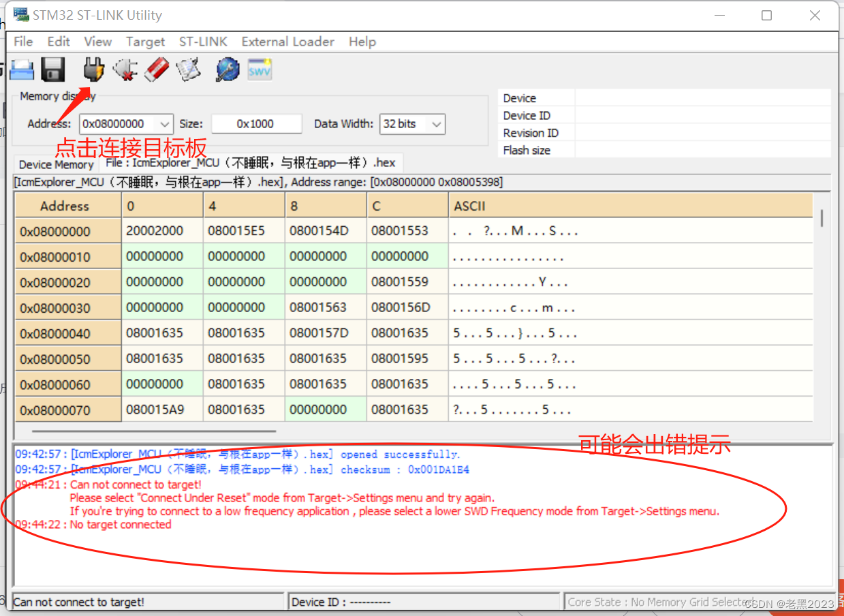Click log line with checksum 0x001DA1E4
Screen dimensions: 844x616
click(x=242, y=469)
